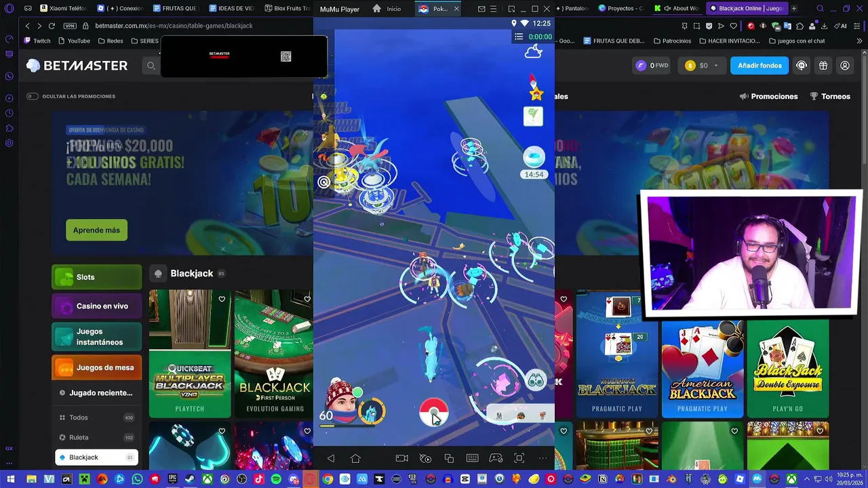Viewport: 868px width, 488px height.
Task: Favorite the Quickseat Multiplayer Blackjack game
Action: pyautogui.click(x=222, y=299)
